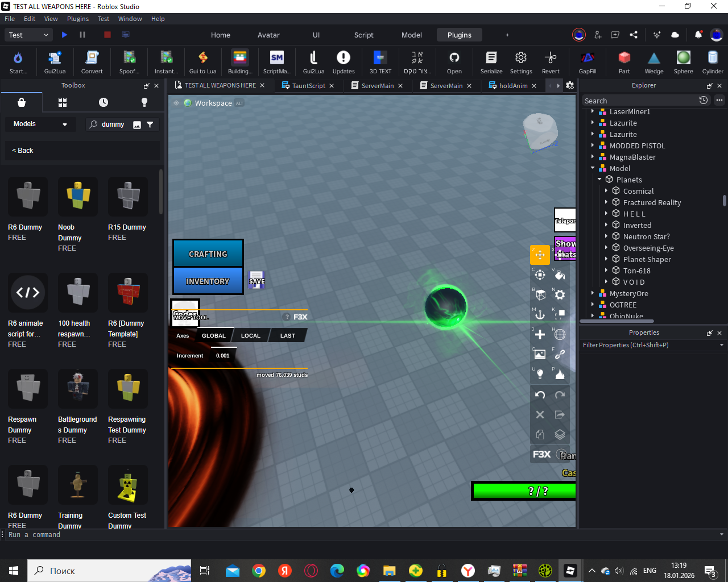The height and width of the screenshot is (582, 728).
Task: Select the F3X Weld link tool
Action: [560, 354]
